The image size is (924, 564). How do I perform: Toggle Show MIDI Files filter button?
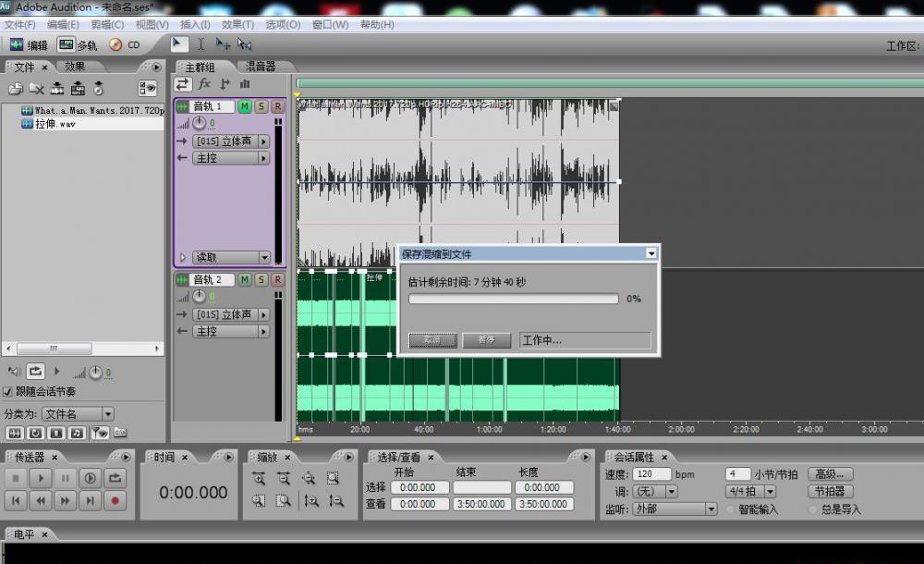coord(77,433)
